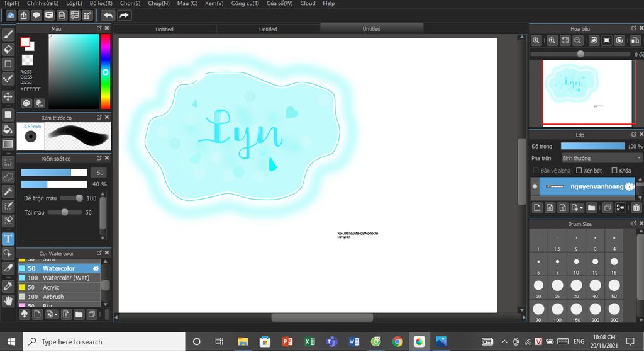Screen dimensions: 644x352
Task: Select the Magic Wand tool
Action: pyautogui.click(x=8, y=191)
